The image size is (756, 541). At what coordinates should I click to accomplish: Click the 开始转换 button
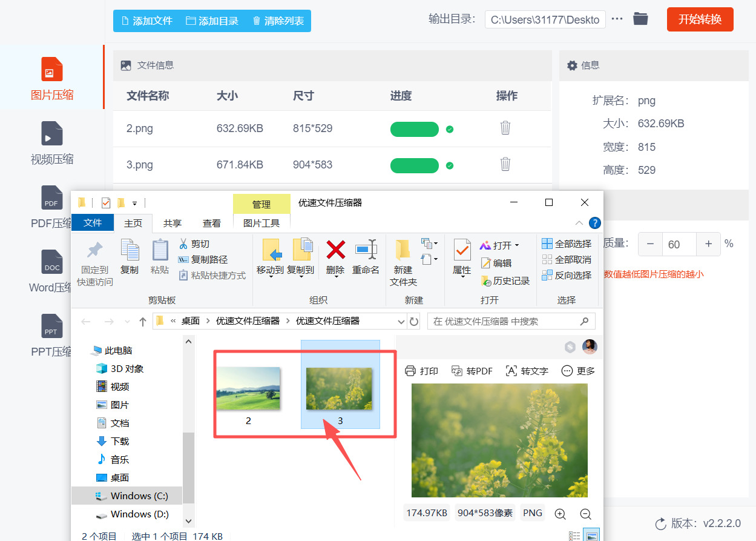[x=700, y=19]
